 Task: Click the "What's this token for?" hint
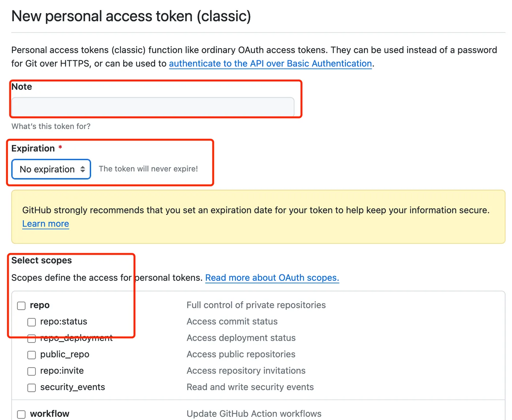tap(51, 126)
